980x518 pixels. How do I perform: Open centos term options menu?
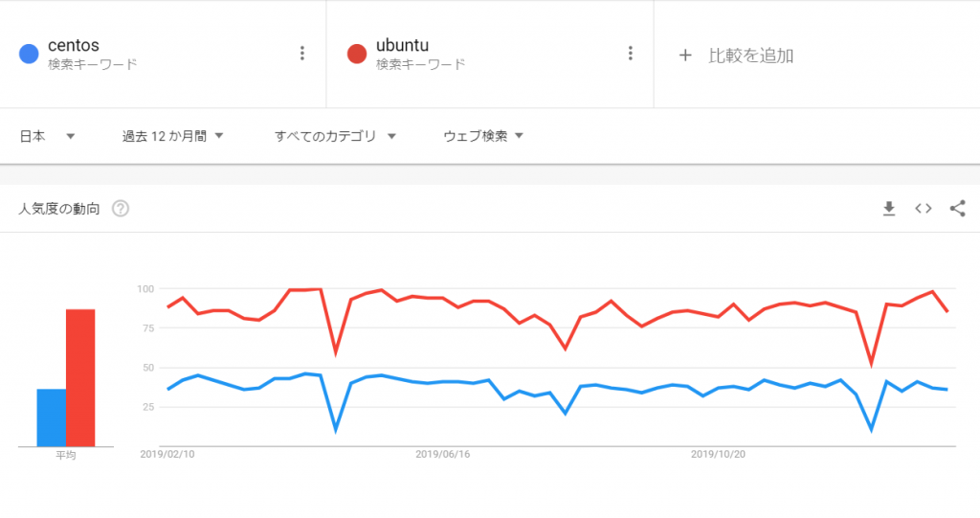(x=301, y=54)
